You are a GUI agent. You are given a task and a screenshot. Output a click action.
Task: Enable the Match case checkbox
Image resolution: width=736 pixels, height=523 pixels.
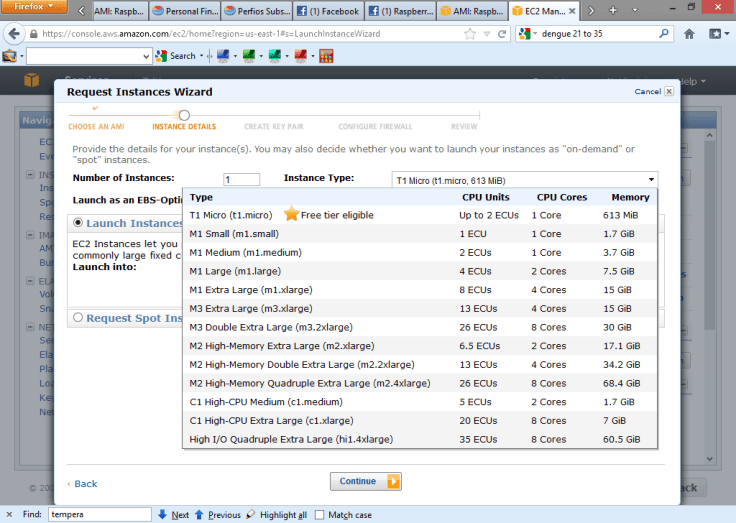click(x=320, y=515)
